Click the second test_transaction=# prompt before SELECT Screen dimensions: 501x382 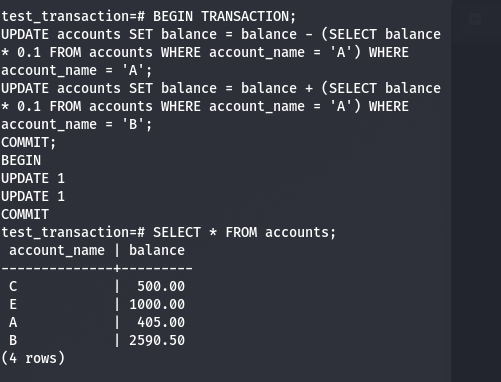(x=73, y=232)
